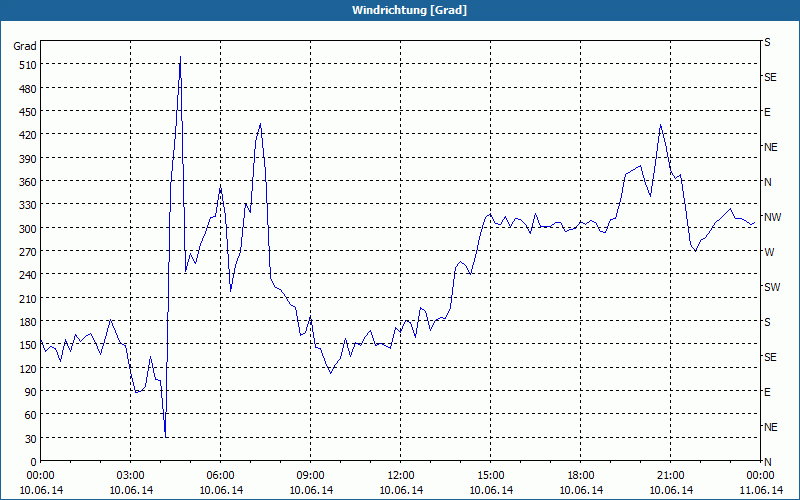Screen dimensions: 800x500
Task: Select the E compass label beside the 90 gridline
Action: click(767, 392)
